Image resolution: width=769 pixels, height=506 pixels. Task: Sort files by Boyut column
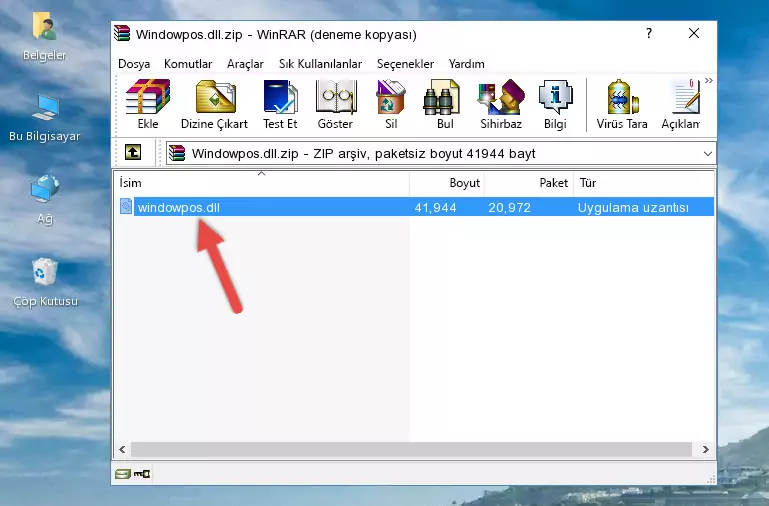pos(447,183)
